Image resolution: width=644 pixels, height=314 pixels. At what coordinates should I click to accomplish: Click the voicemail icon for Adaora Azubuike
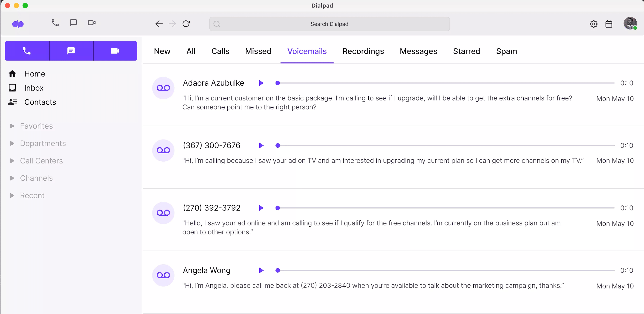point(163,88)
